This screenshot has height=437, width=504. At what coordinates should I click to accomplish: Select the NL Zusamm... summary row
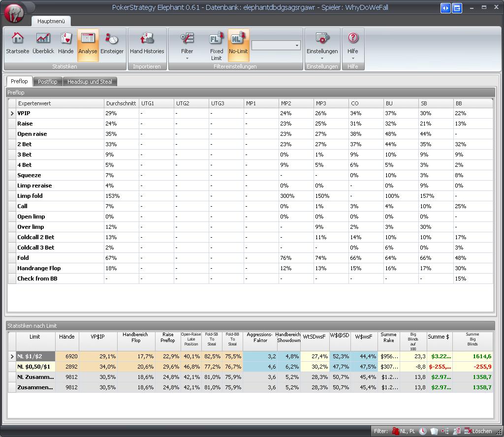tap(250, 377)
